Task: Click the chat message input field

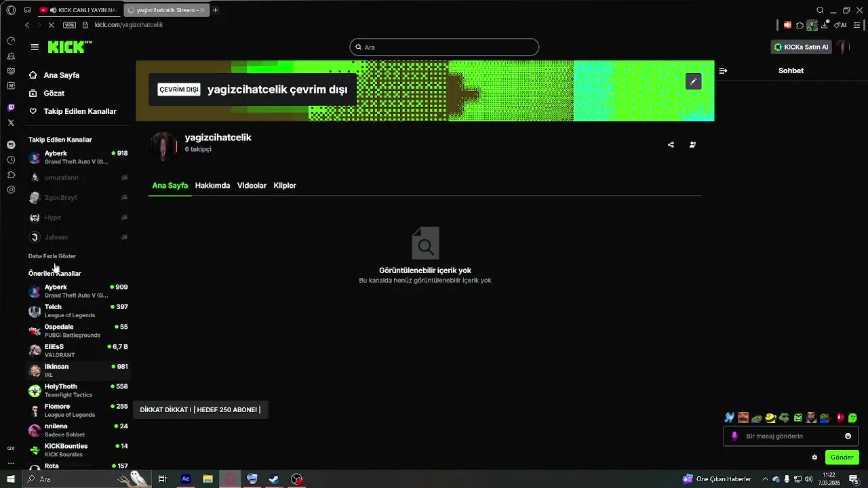Action: (x=791, y=436)
